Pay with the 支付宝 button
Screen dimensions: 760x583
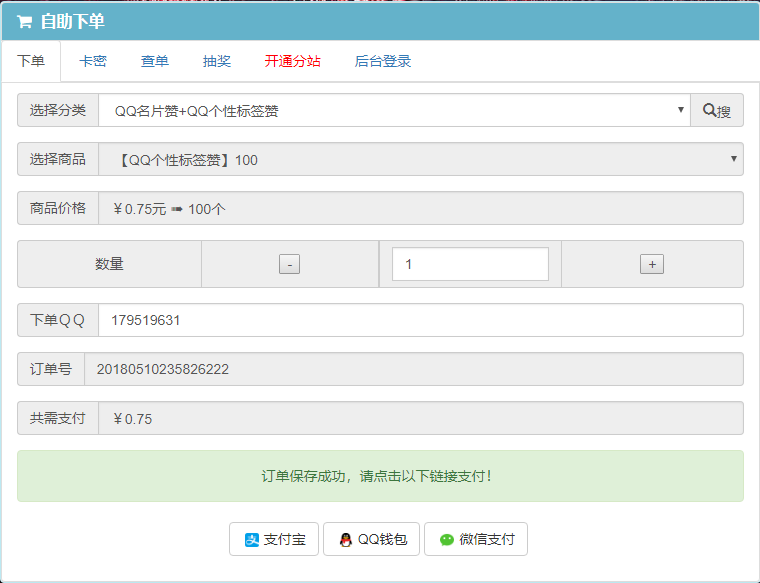pyautogui.click(x=274, y=539)
